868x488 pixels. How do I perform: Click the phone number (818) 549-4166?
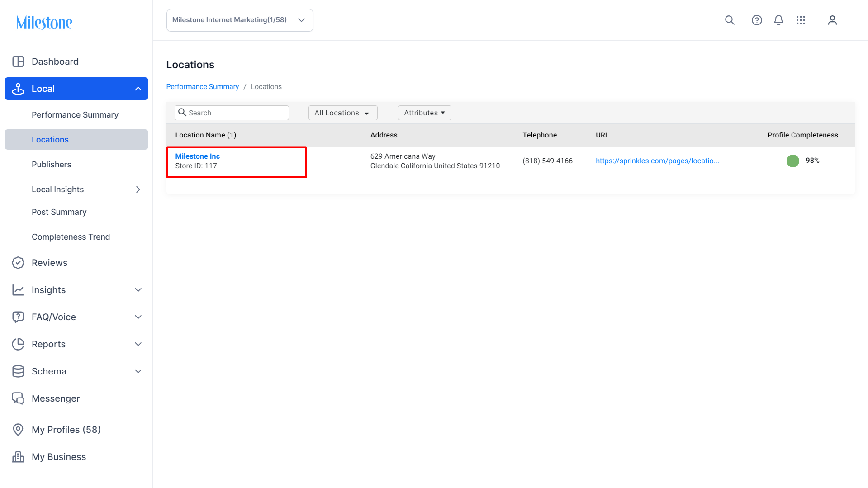tap(547, 161)
